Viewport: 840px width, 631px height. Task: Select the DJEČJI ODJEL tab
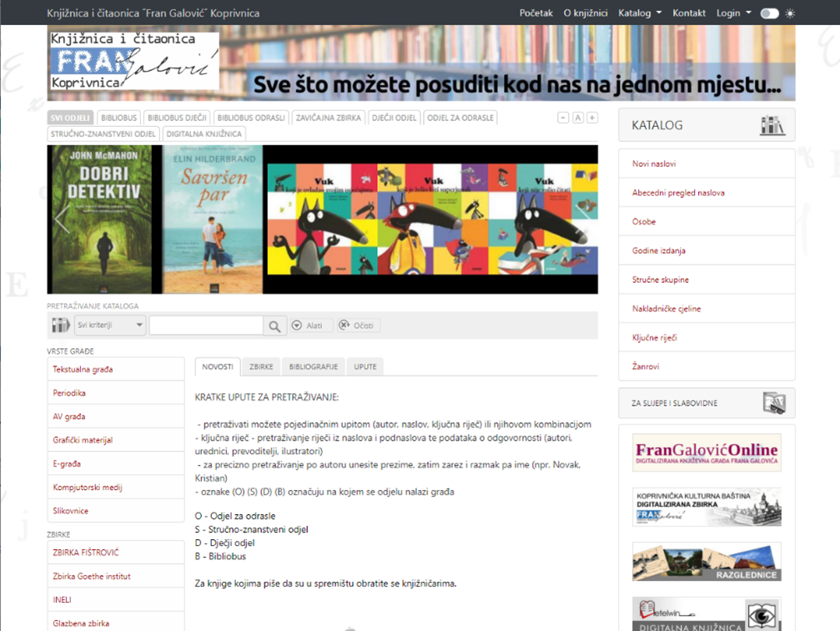(394, 118)
